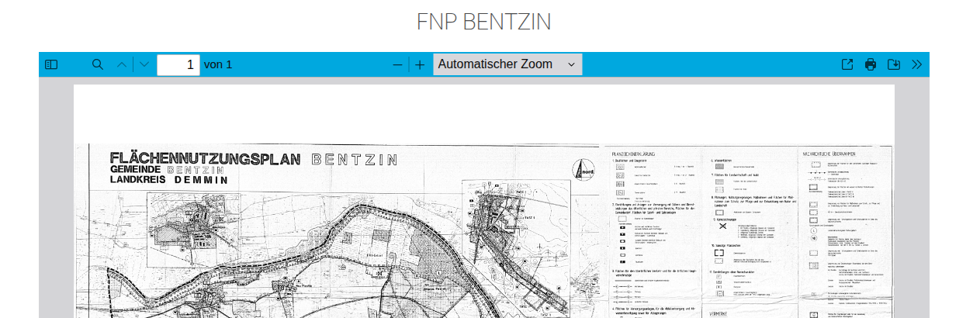Expand the additional tools menu

916,64
